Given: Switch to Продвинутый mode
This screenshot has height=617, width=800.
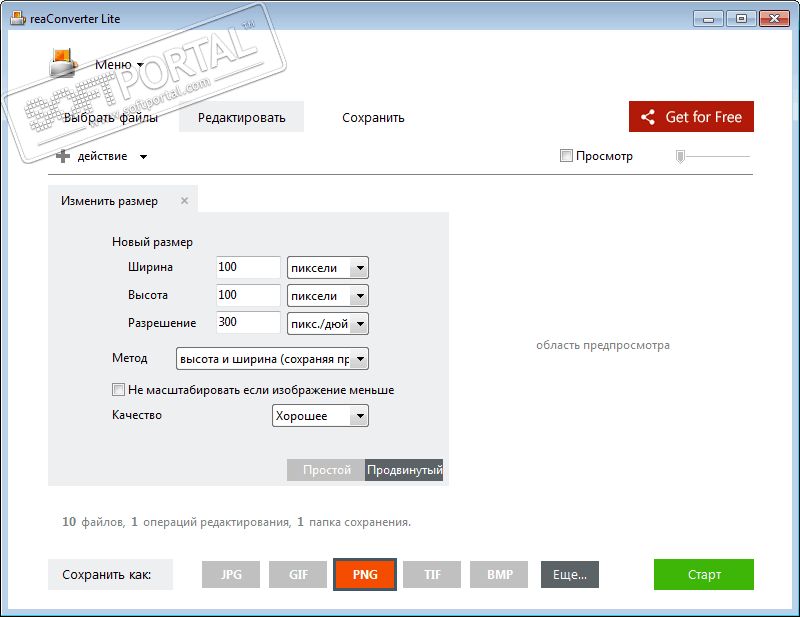Looking at the screenshot, I should click(x=404, y=470).
